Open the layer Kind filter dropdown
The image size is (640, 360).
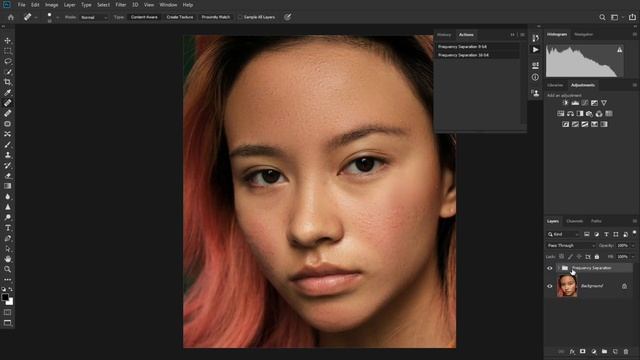564,234
